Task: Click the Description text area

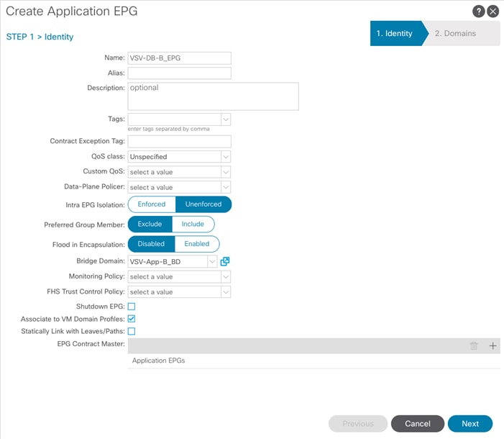Action: point(213,96)
